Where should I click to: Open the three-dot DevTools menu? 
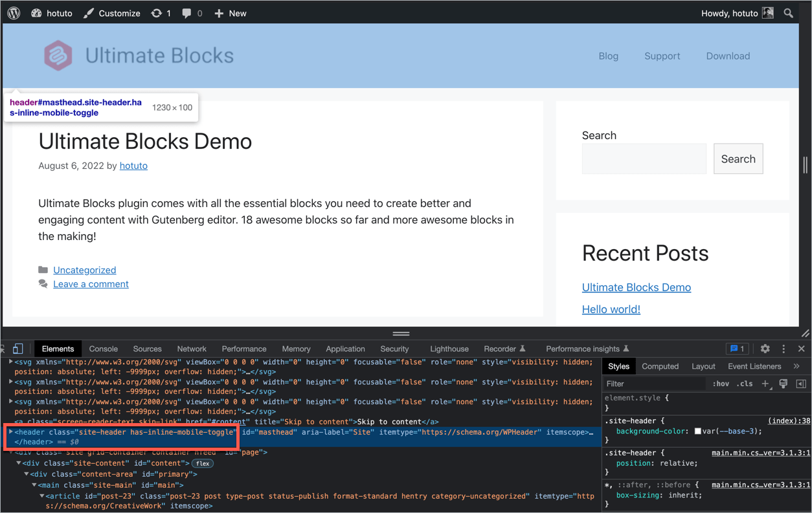(784, 349)
